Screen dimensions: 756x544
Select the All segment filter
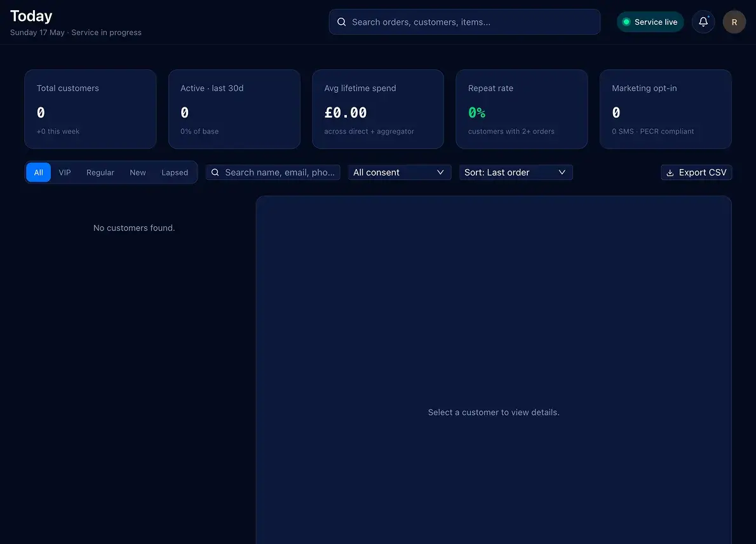(39, 172)
